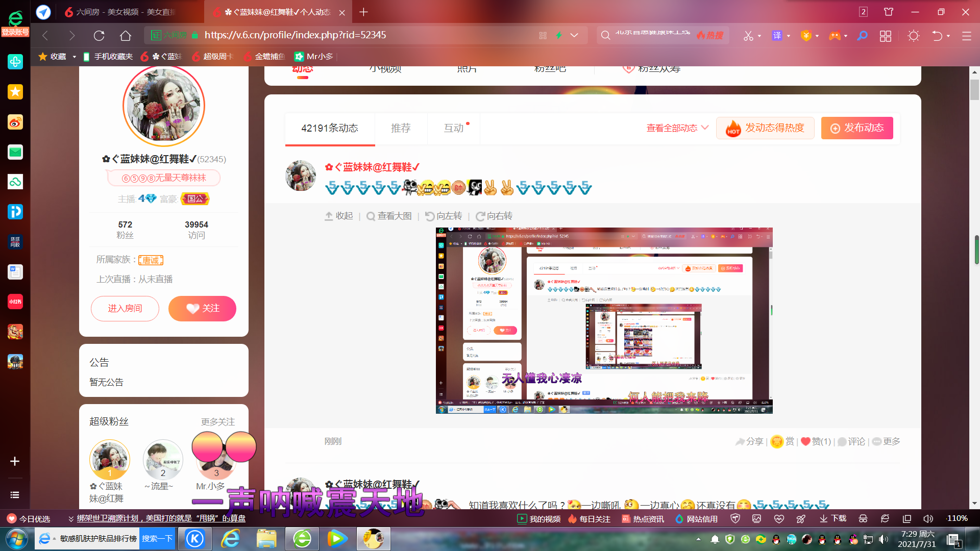The image size is (980, 551).
Task: Click the skin shirt icon in title bar
Action: (889, 12)
